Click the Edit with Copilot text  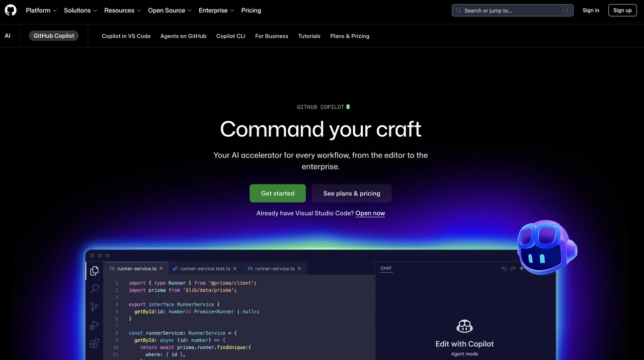pyautogui.click(x=464, y=344)
